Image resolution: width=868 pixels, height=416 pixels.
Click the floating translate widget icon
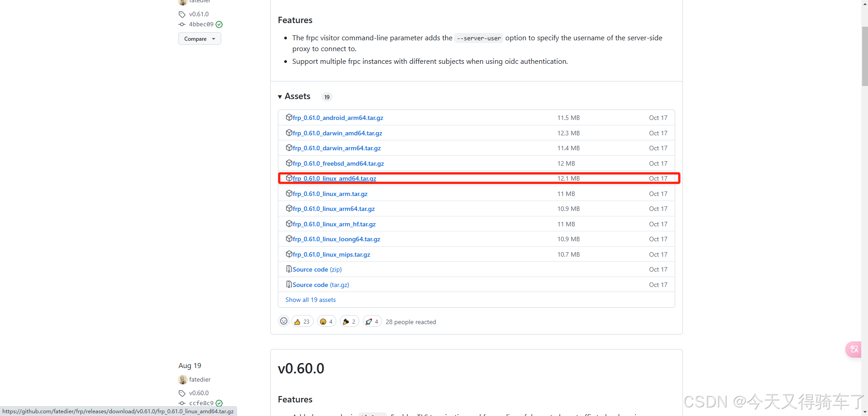(x=854, y=349)
